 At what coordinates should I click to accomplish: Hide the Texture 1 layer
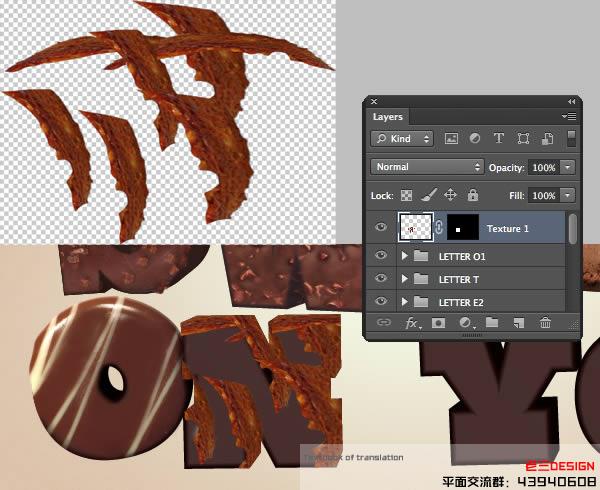click(380, 229)
